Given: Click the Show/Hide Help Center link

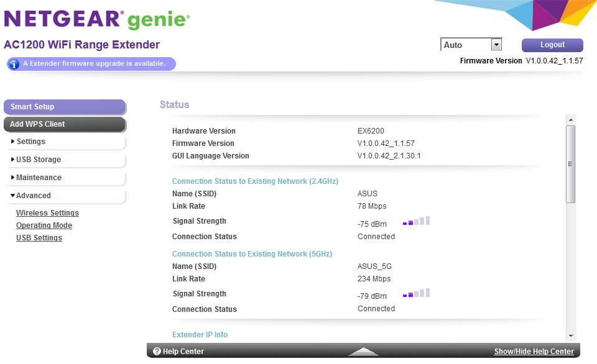Looking at the screenshot, I should [x=534, y=352].
